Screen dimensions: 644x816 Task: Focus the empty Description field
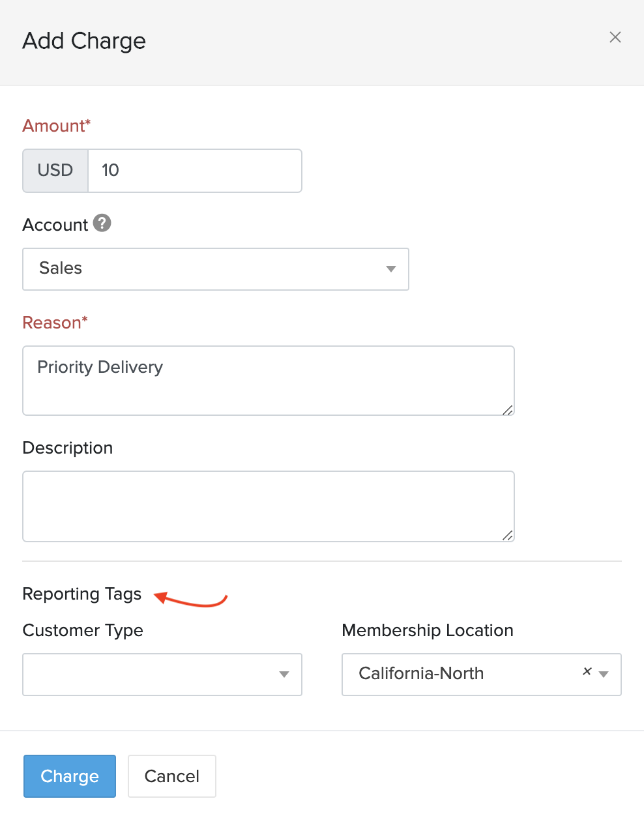268,506
